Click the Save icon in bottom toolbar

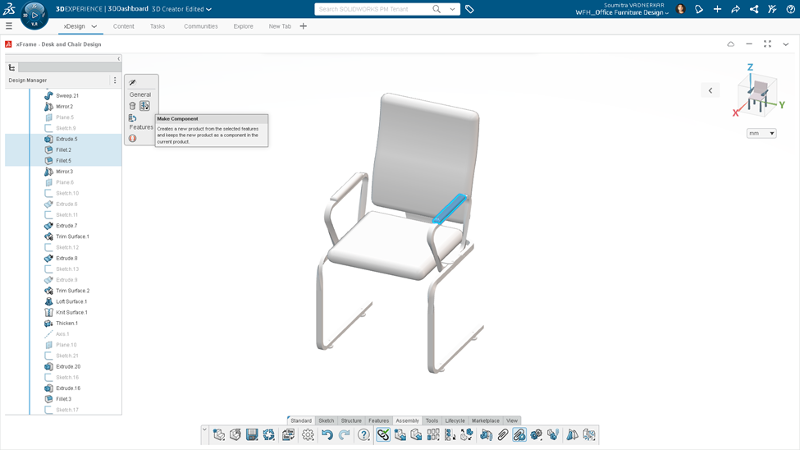point(252,435)
